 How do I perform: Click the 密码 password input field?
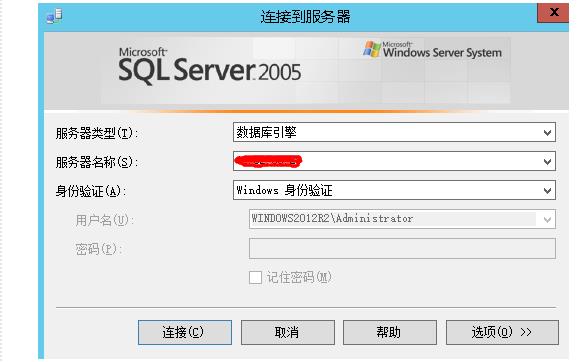pyautogui.click(x=402, y=248)
